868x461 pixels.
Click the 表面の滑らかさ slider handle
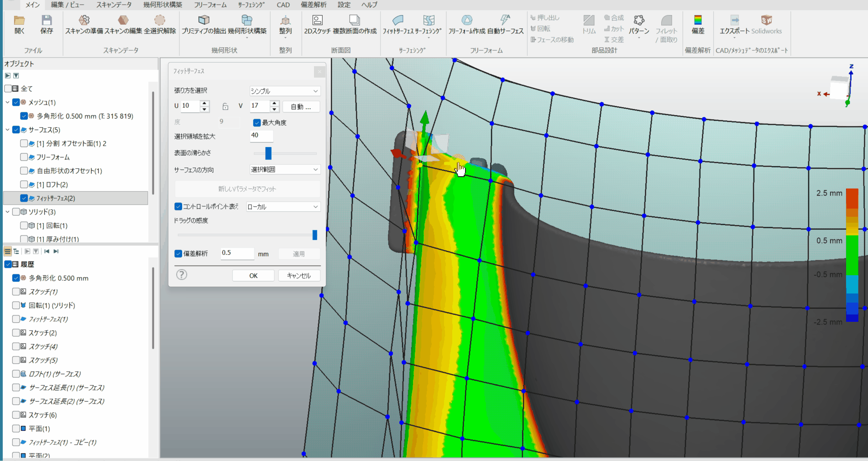tap(268, 153)
